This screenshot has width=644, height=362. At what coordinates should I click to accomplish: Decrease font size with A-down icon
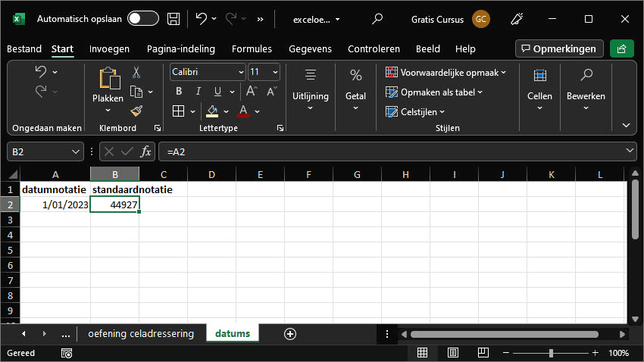click(x=272, y=91)
